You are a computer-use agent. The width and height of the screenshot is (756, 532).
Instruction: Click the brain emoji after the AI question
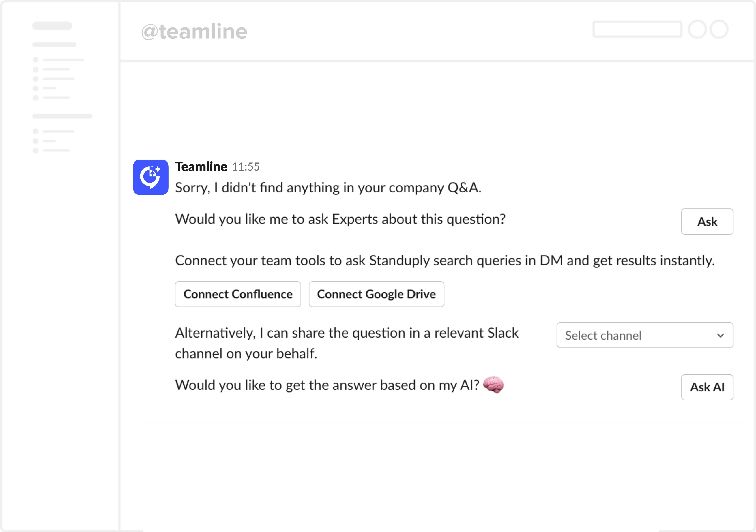click(x=493, y=385)
